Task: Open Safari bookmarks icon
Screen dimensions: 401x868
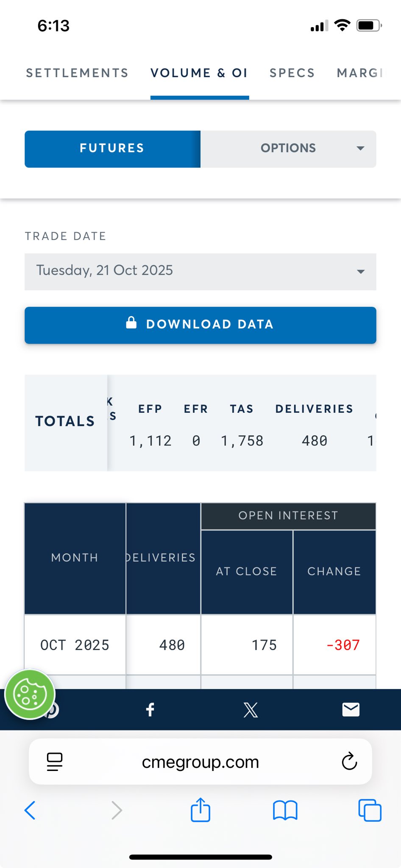Action: [x=285, y=810]
